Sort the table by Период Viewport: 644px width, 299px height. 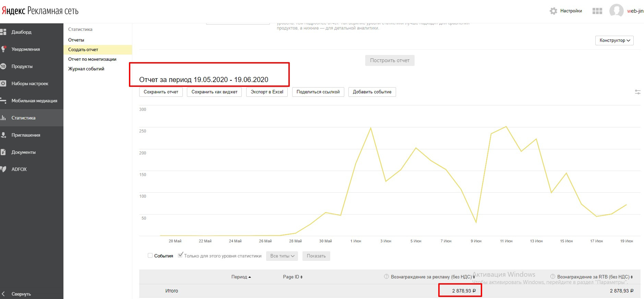point(241,277)
